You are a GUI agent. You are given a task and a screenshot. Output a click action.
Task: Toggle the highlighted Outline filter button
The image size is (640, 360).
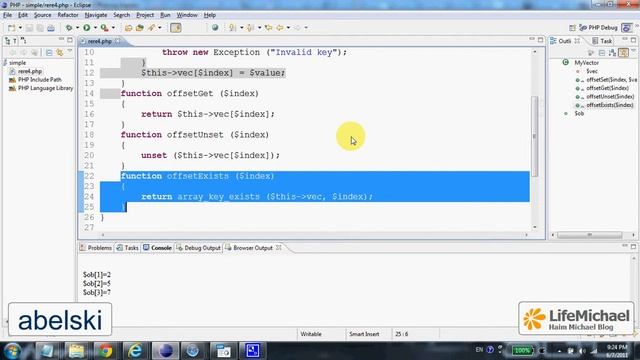[623, 53]
